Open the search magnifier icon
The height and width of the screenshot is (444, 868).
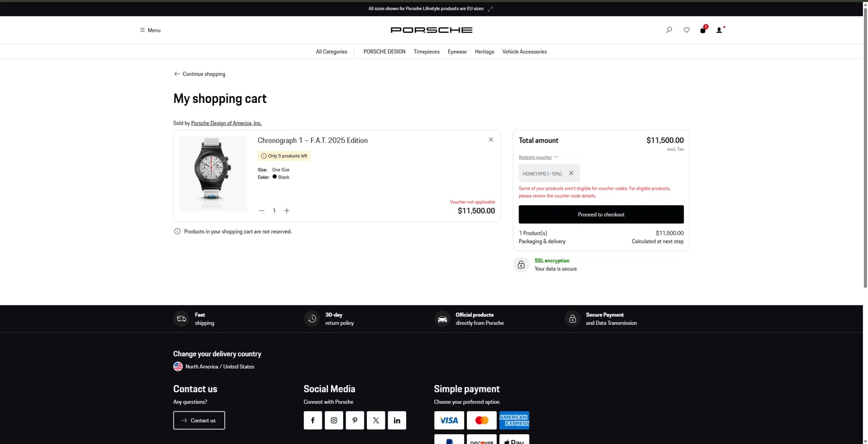[669, 30]
